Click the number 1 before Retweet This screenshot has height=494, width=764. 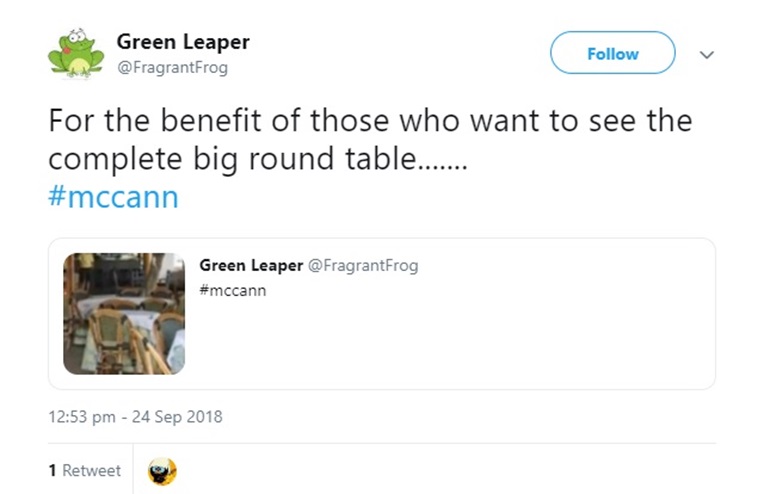pyautogui.click(x=52, y=471)
